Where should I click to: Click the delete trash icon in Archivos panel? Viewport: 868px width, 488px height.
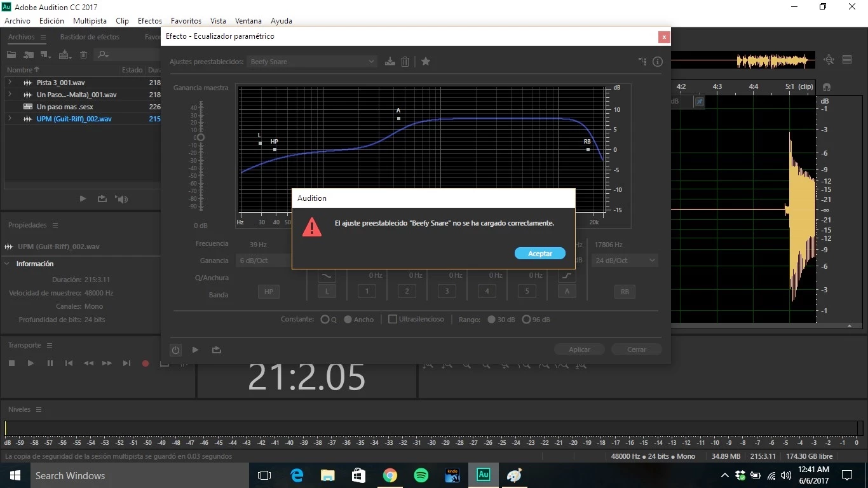[83, 55]
